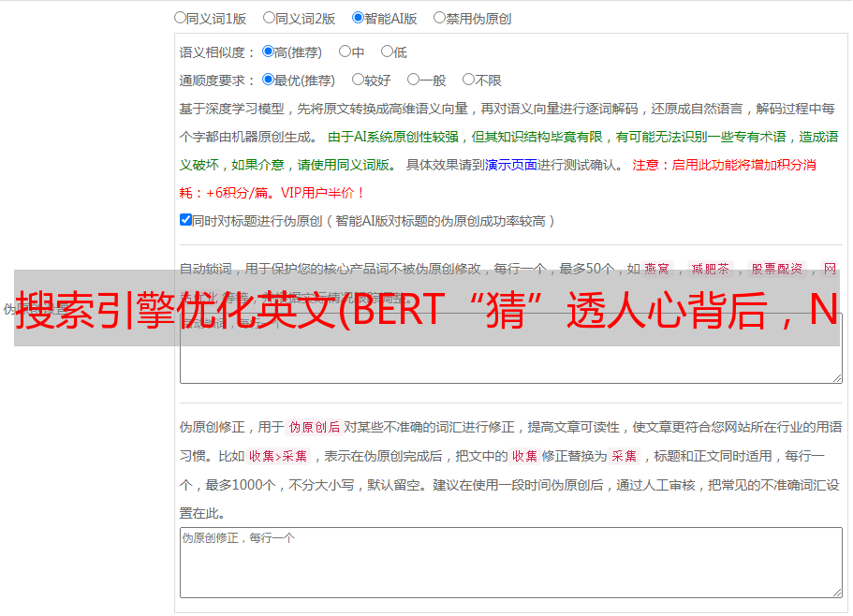
Task: Select the 同义词1版 radio option
Action: pyautogui.click(x=180, y=18)
